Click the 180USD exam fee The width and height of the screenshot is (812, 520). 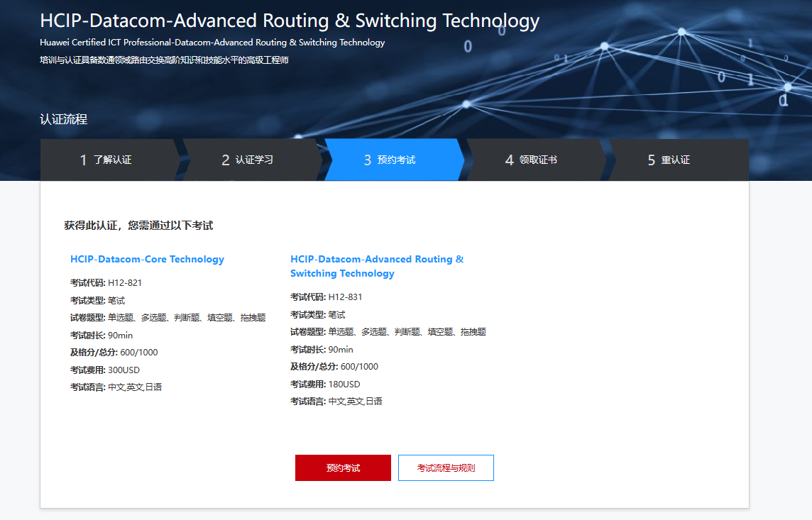(x=344, y=385)
